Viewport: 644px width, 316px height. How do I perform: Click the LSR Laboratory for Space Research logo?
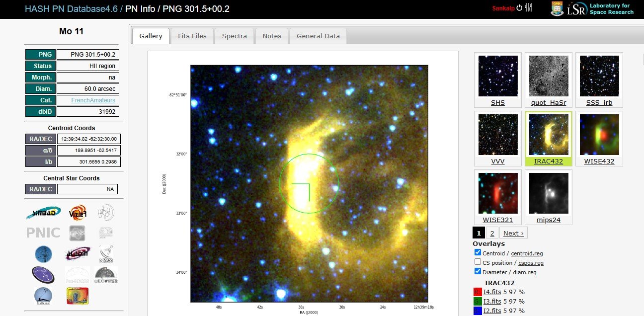point(600,8)
